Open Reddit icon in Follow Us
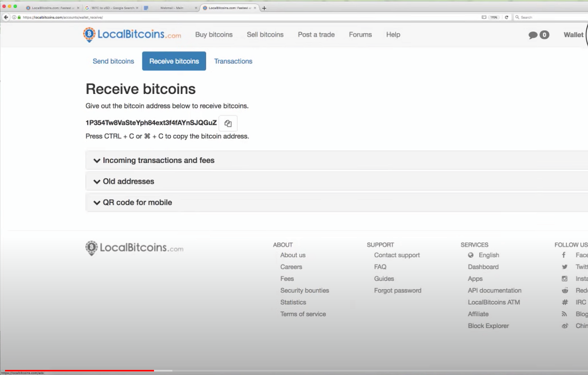 pyautogui.click(x=565, y=290)
